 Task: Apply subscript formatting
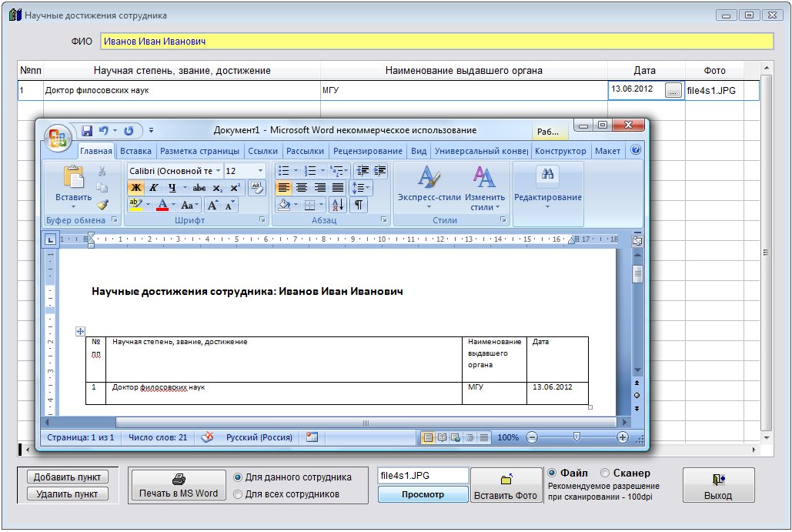click(x=217, y=188)
